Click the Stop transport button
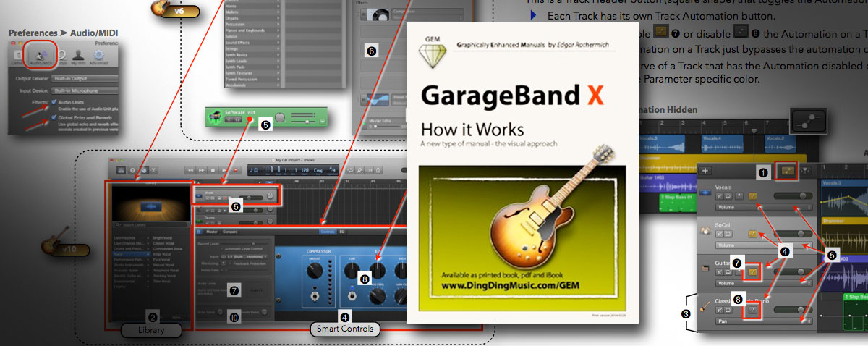868x346 pixels. 213,170
